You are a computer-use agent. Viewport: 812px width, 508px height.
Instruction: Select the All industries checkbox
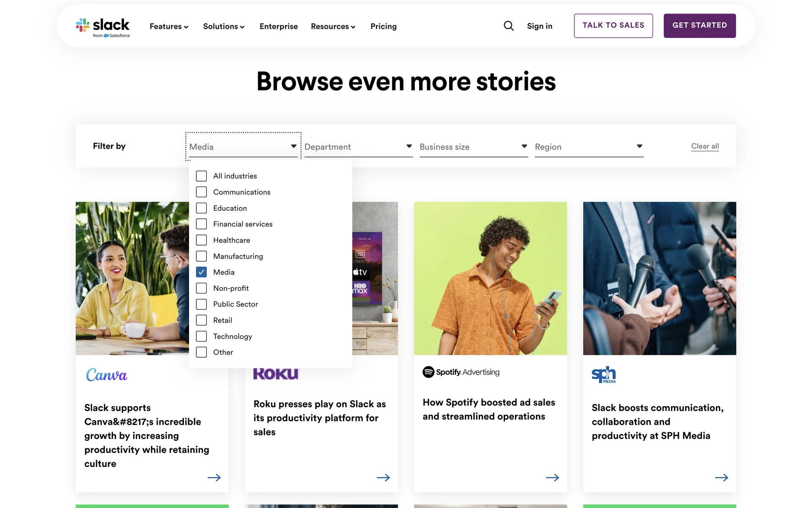(x=201, y=176)
